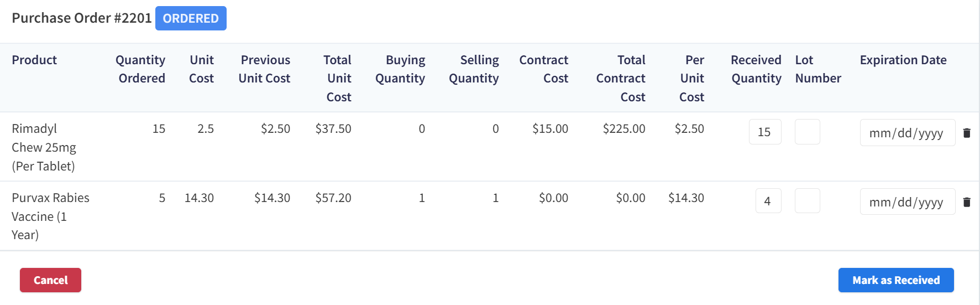Viewport: 980px width, 305px height.
Task: Open the Purvax Rabies expiration date field
Action: 906,202
